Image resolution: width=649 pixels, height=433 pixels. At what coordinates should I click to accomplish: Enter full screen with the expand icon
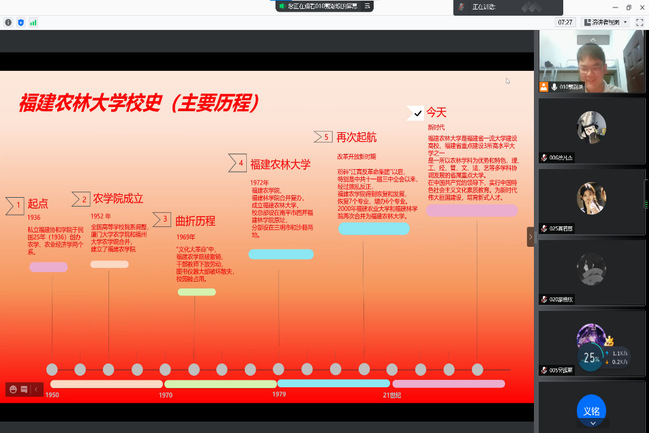click(x=639, y=21)
